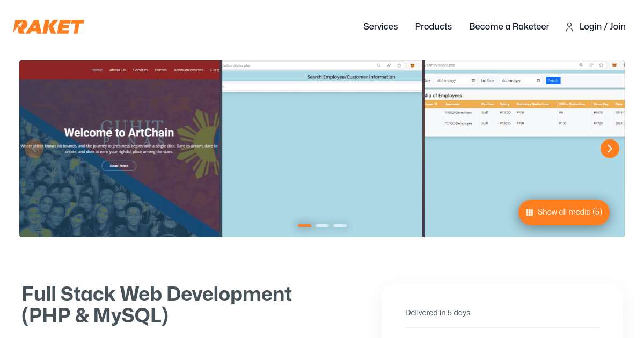Select Home in the ArtChain navigation
The height and width of the screenshot is (338, 644).
point(97,70)
